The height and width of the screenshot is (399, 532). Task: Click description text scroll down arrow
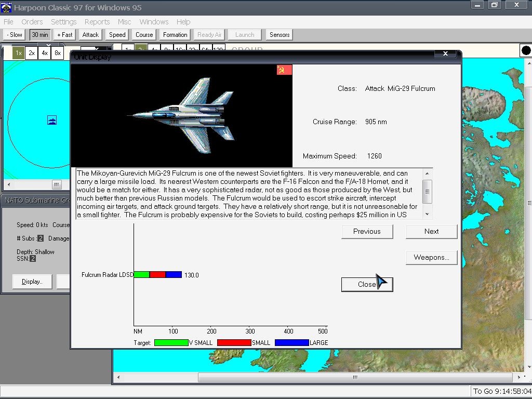[427, 214]
